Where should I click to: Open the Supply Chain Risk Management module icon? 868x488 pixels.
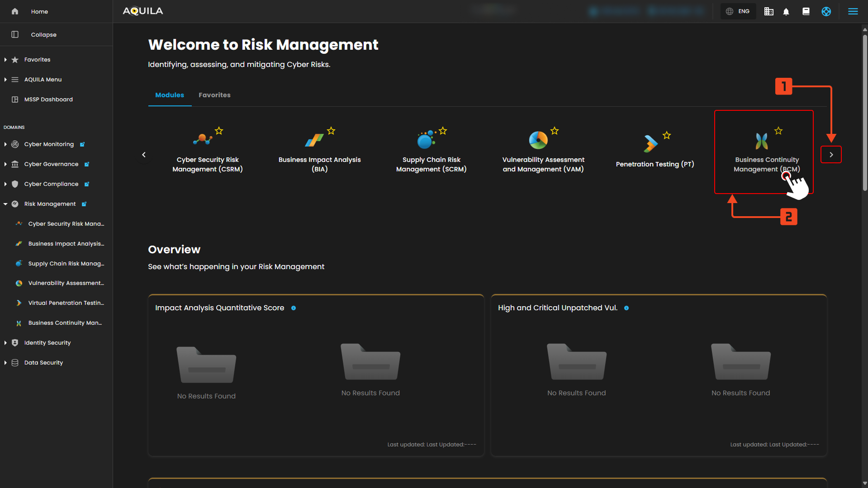click(x=426, y=141)
